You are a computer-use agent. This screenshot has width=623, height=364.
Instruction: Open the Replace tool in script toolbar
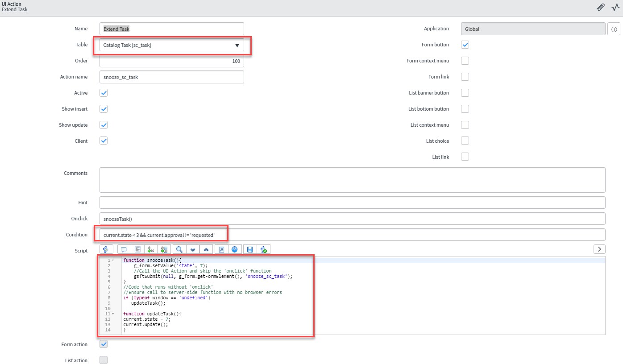[151, 249]
